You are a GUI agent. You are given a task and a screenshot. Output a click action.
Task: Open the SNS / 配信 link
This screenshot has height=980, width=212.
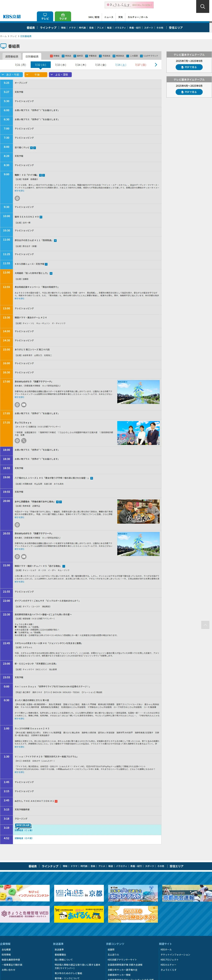pos(94,17)
